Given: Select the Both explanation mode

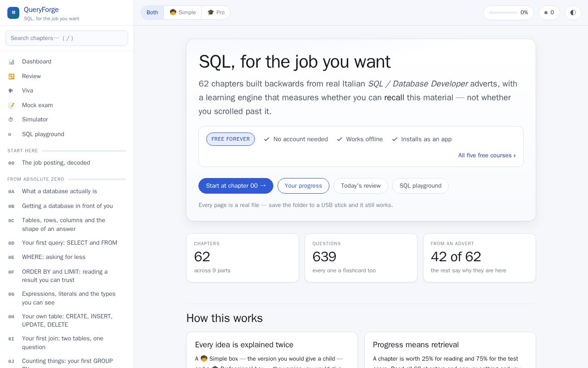Looking at the screenshot, I should [x=152, y=12].
